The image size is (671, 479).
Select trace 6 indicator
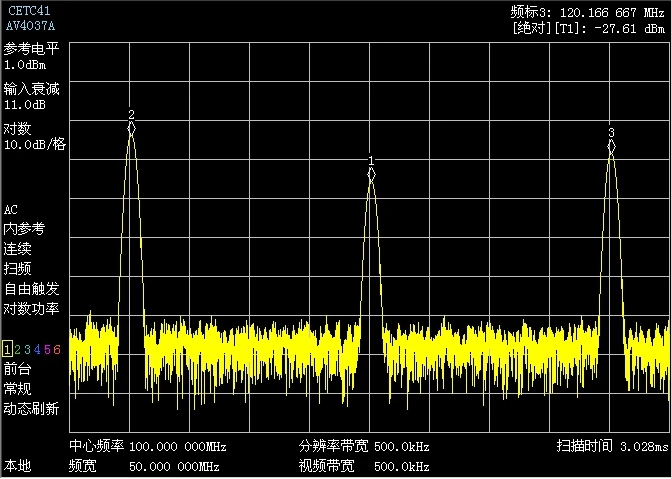[57, 350]
